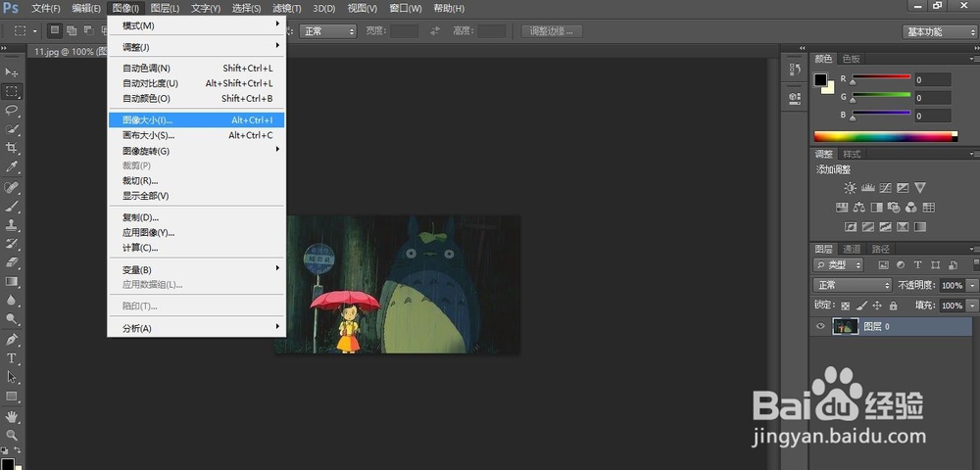Select the Clone Stamp tool
Viewport: 980px width, 470px height.
[11, 224]
